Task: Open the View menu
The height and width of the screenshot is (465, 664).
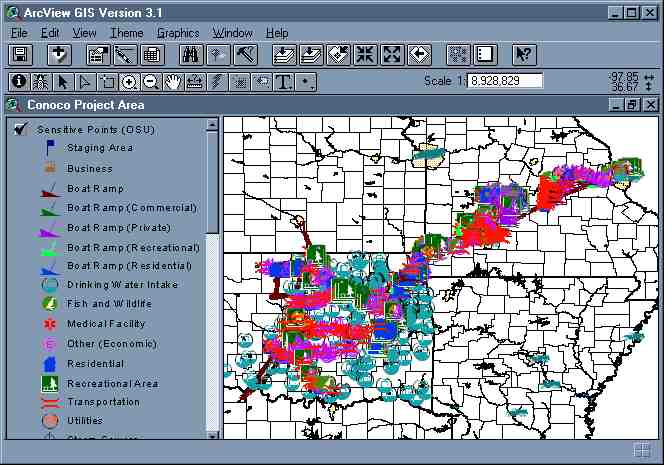Action: point(84,33)
